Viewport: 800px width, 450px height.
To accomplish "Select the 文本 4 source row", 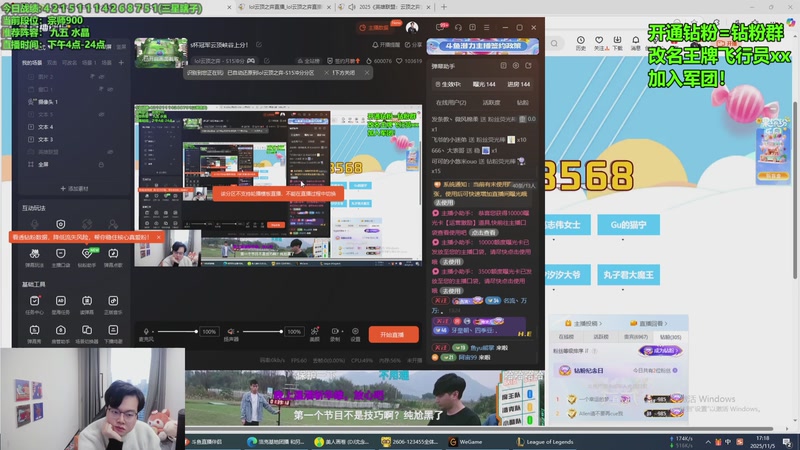I will 72,127.
